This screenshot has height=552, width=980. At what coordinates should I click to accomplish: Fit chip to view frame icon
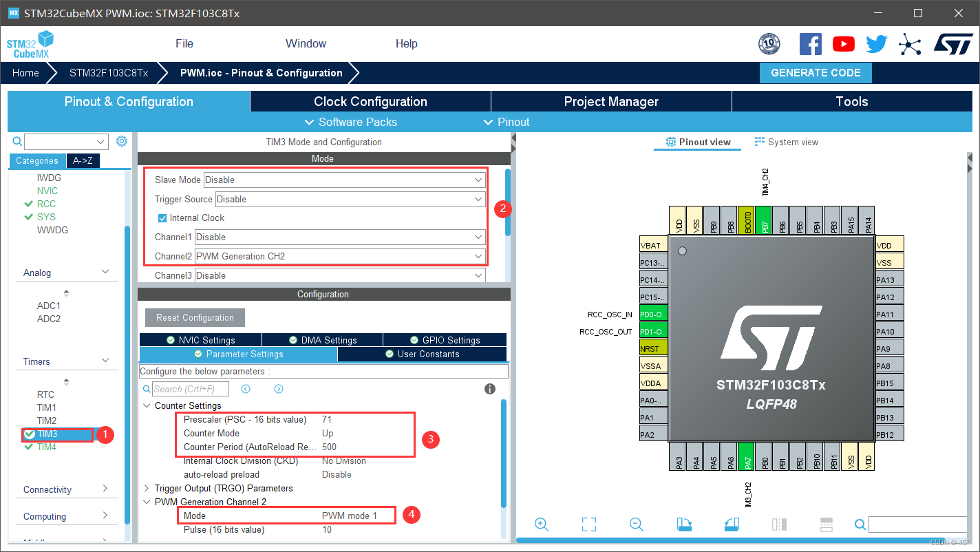click(x=589, y=524)
